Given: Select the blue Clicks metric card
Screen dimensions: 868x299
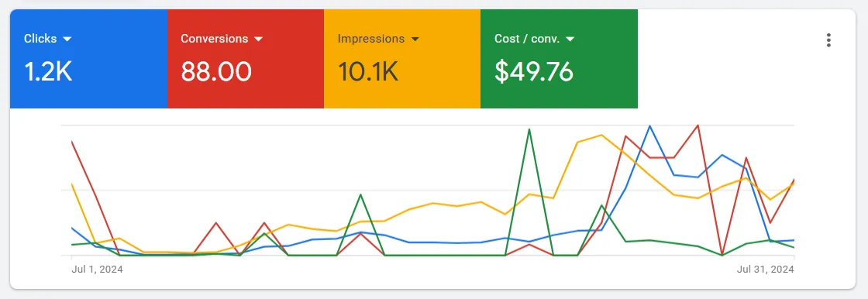Looking at the screenshot, I should coord(88,59).
